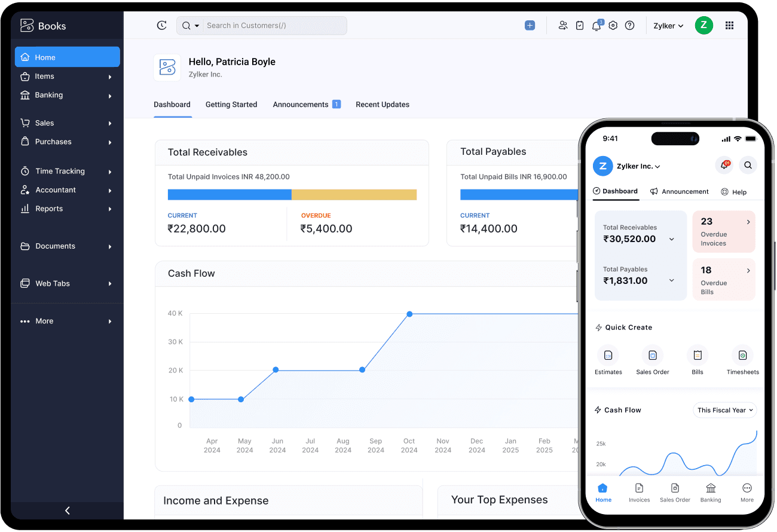Collapse the sidebar with bottom chevron

point(68,510)
